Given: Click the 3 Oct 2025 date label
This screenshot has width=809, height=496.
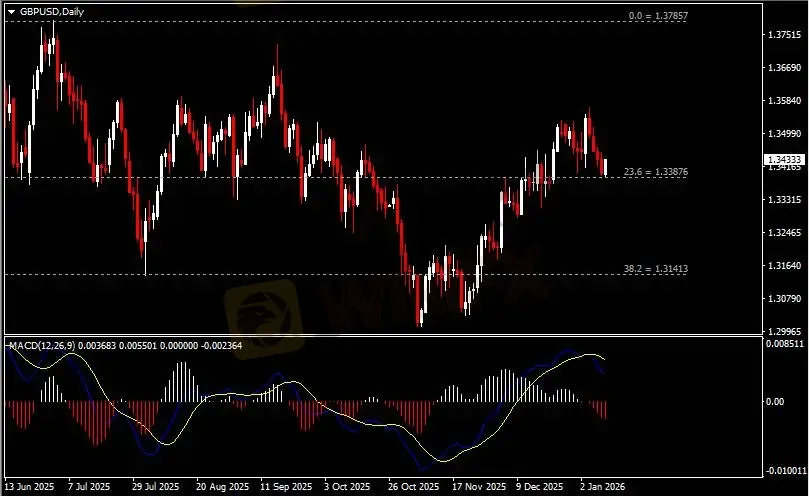Looking at the screenshot, I should 347,487.
